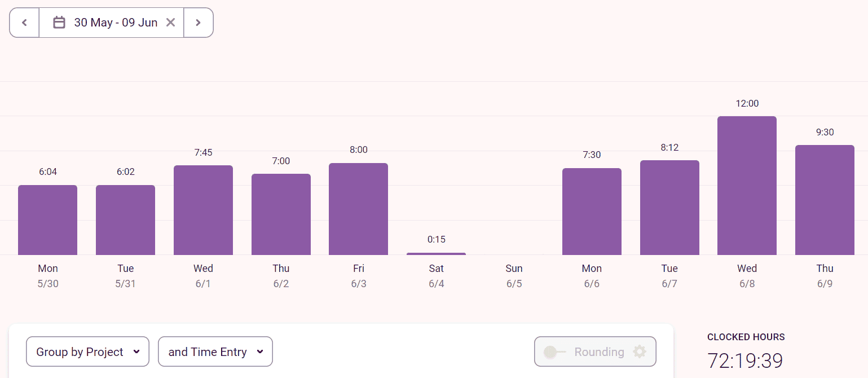Select the Mon 5/30 bar showing 6:04
Image resolution: width=868 pixels, height=378 pixels.
coord(48,220)
